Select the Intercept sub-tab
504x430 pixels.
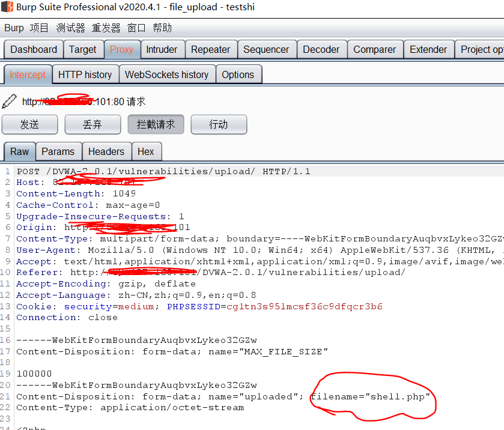28,74
